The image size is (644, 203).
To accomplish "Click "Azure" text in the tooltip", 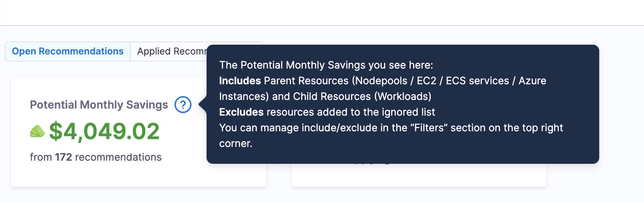I will [x=532, y=81].
